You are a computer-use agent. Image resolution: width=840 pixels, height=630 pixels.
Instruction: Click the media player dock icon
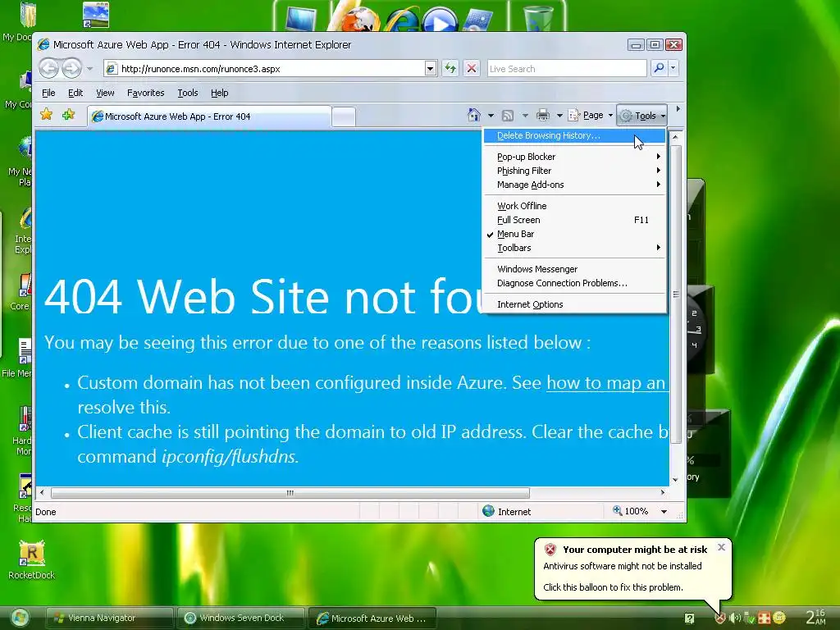click(x=440, y=20)
